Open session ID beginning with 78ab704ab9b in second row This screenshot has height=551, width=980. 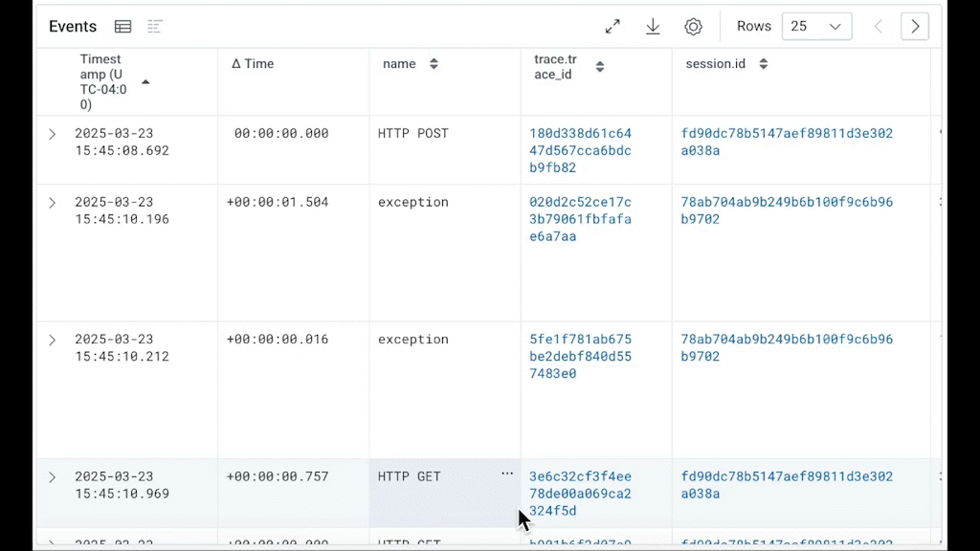pos(787,210)
